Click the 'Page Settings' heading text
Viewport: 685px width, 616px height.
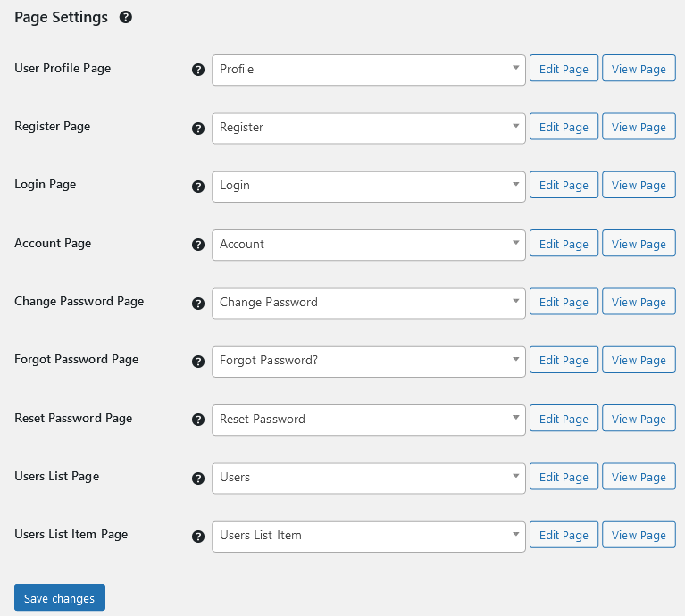61,18
